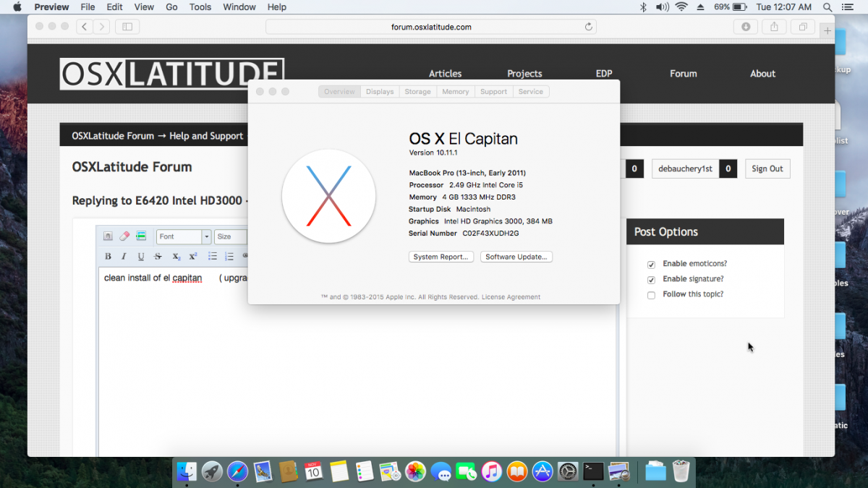Open debauchery1st profile link
The width and height of the screenshot is (868, 488).
click(x=685, y=168)
